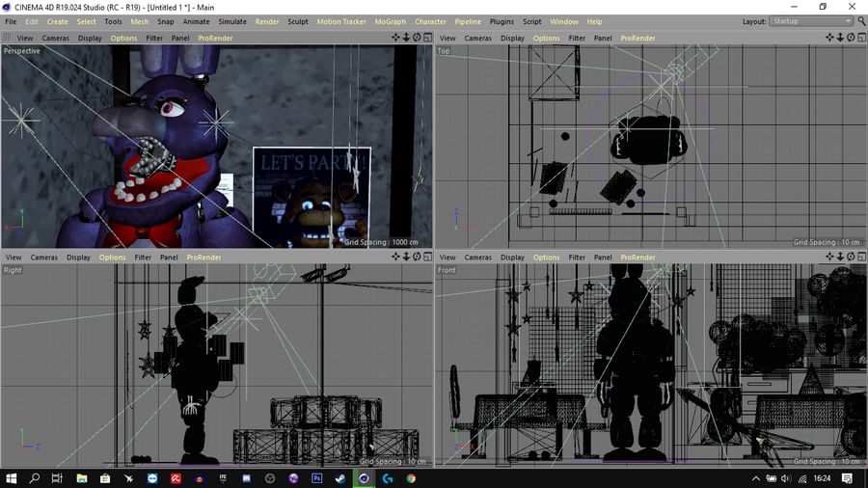Open Filter menu in the Top viewport
The width and height of the screenshot is (868, 488).
577,39
